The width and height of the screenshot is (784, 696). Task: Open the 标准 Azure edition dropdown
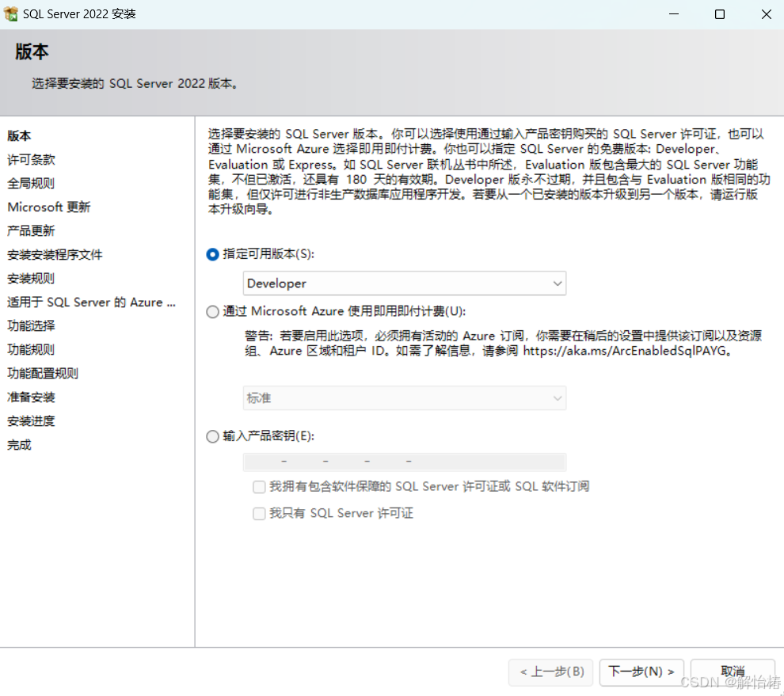point(405,398)
